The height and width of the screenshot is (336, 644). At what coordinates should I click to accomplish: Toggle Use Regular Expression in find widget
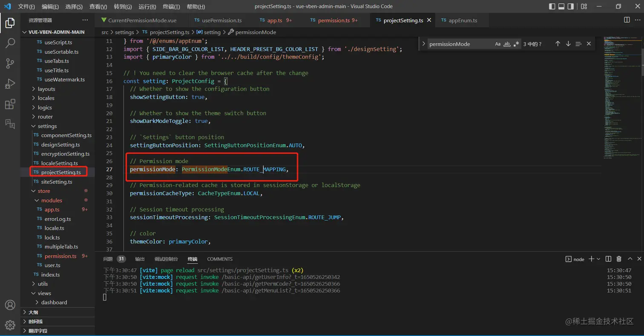point(516,44)
